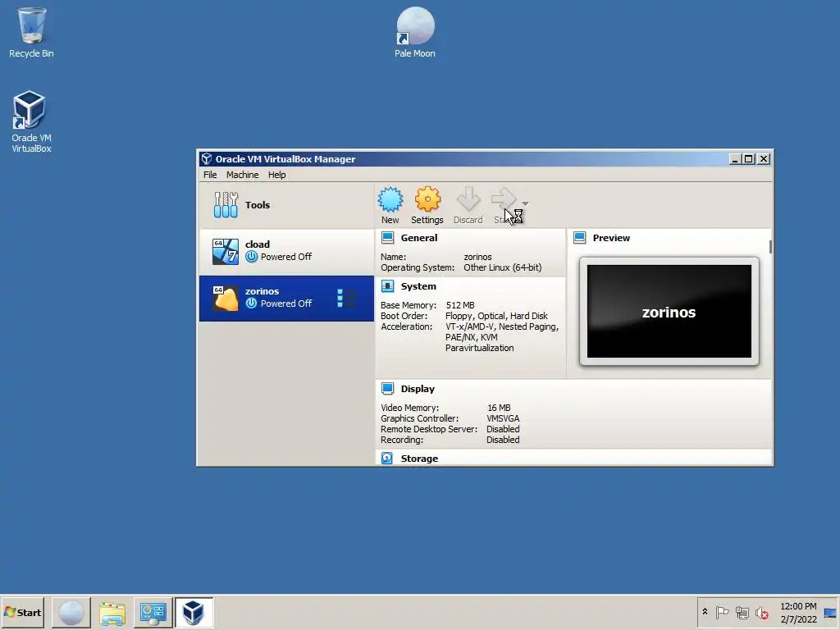Click the Storage section header
The width and height of the screenshot is (840, 630).
pyautogui.click(x=419, y=459)
